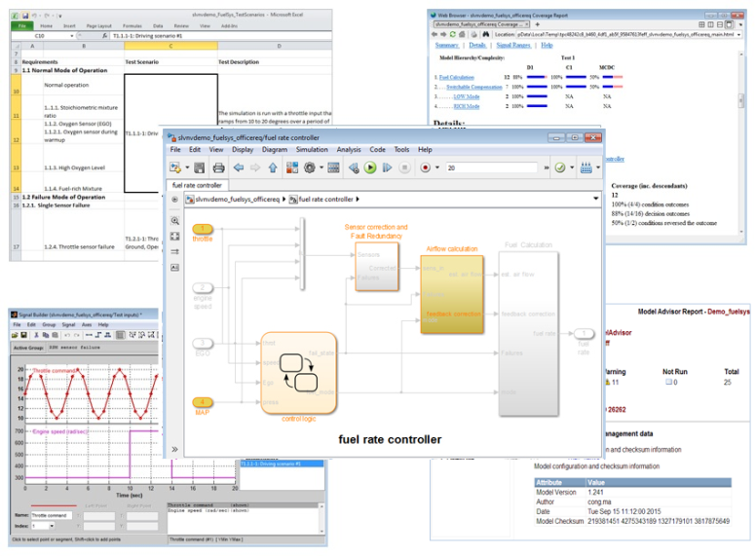Open the Record button dropdown arrow in Simulink
Image resolution: width=756 pixels, height=556 pixels.
pos(437,167)
